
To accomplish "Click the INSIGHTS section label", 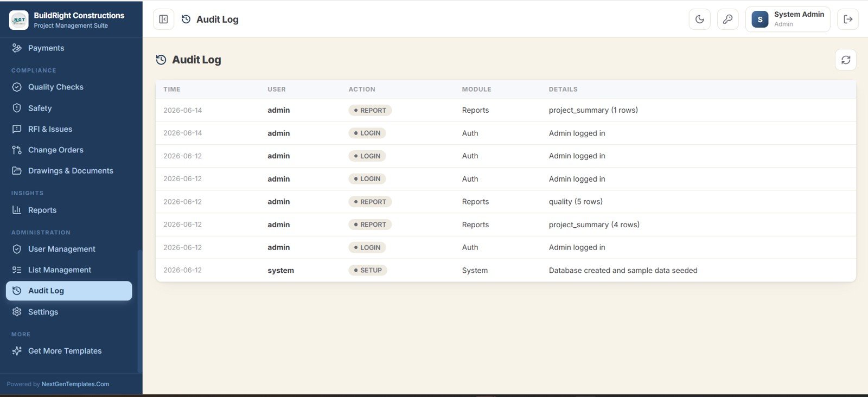I will pos(27,193).
